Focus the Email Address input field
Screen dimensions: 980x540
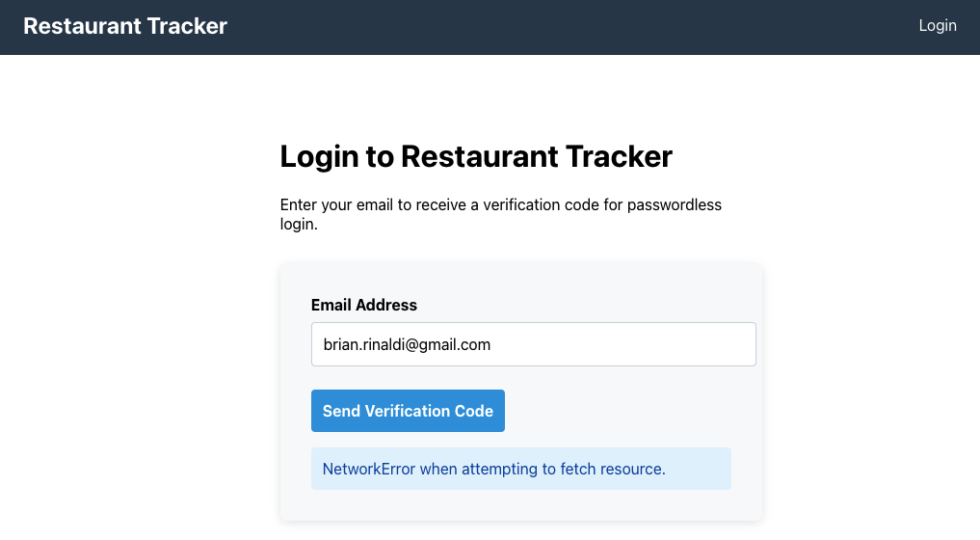point(533,344)
